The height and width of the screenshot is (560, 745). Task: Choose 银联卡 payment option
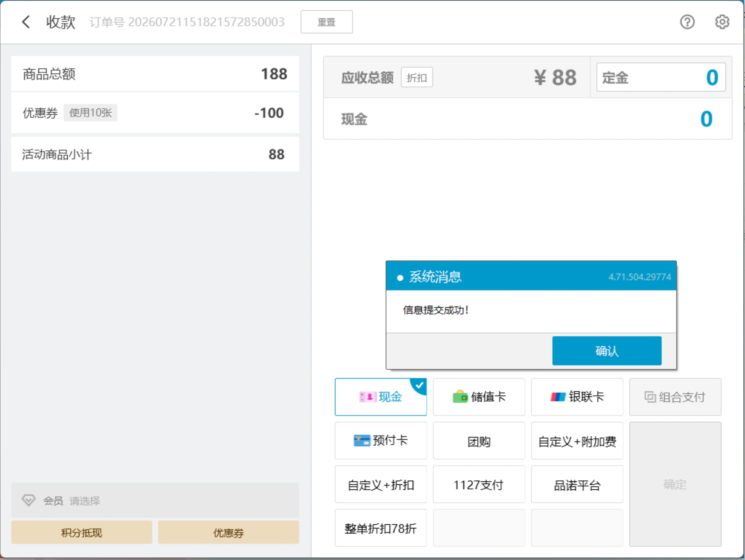pyautogui.click(x=577, y=397)
